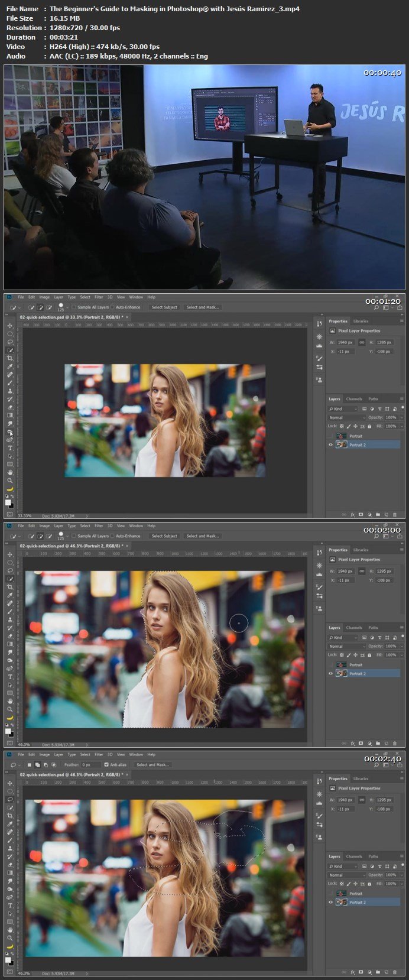Pick the Rectangle shape tool in the 00:02:40 frame

[9, 921]
